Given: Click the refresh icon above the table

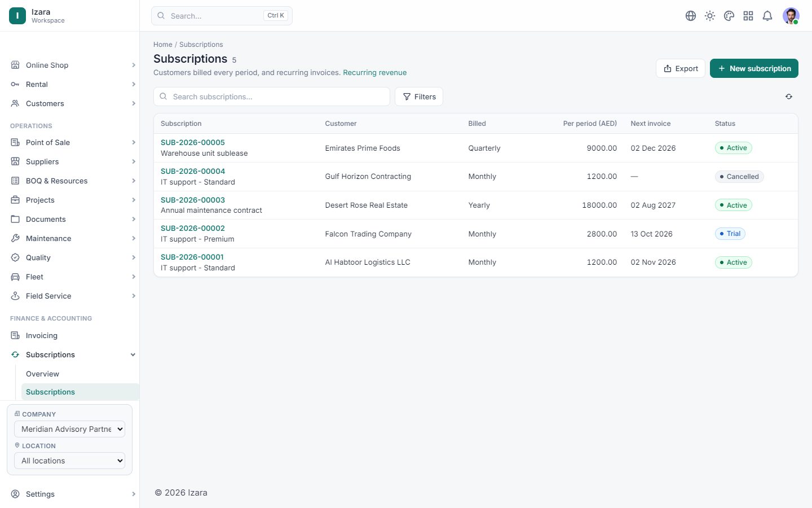Looking at the screenshot, I should pos(789,97).
